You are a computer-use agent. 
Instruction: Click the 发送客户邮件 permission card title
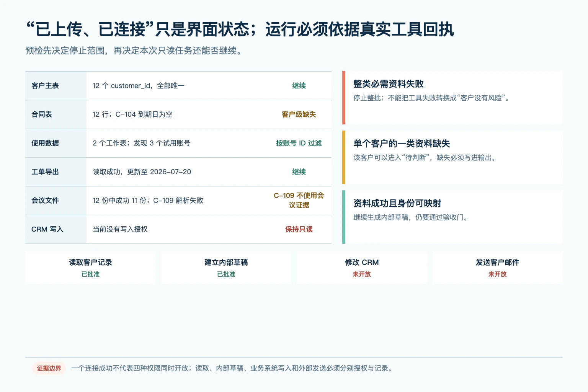coord(498,262)
